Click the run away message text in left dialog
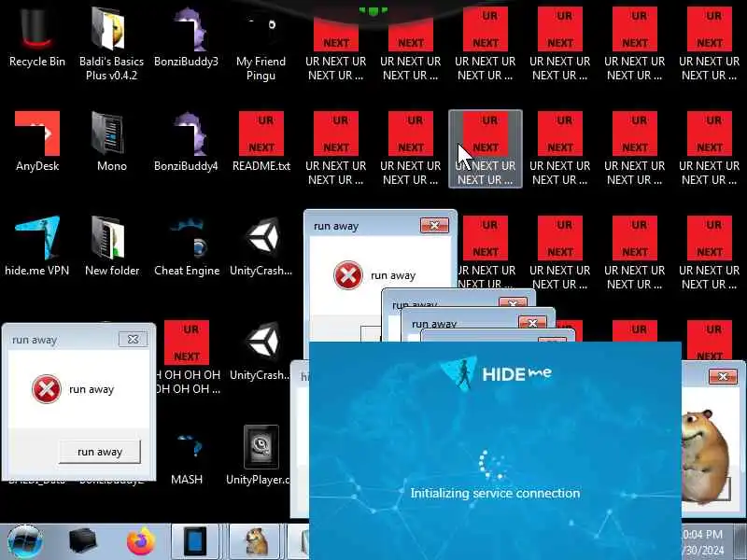747x560 pixels. [92, 389]
